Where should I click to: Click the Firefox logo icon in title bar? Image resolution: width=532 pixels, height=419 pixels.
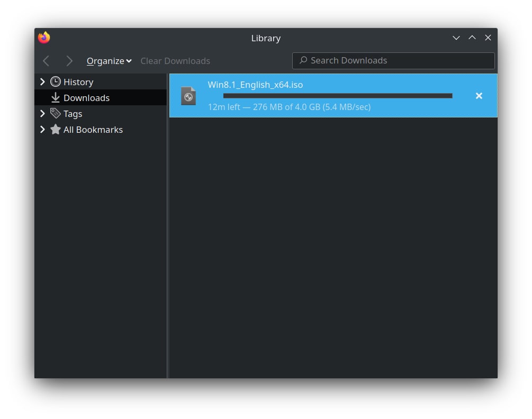coord(44,38)
